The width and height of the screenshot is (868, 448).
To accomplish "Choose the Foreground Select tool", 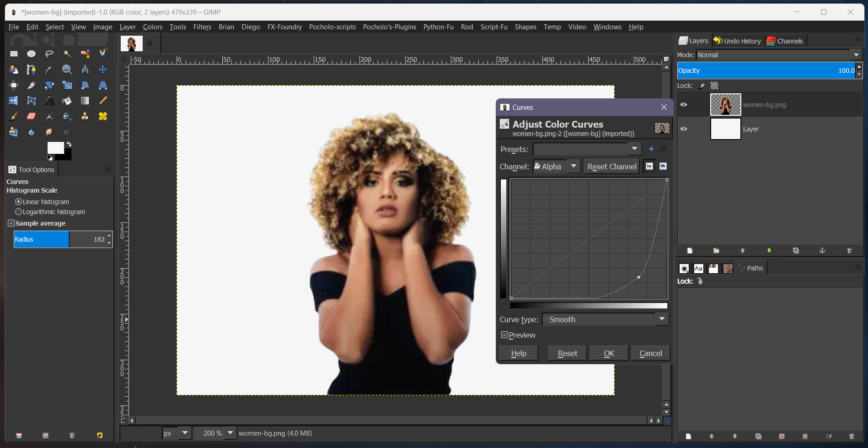I will point(14,70).
